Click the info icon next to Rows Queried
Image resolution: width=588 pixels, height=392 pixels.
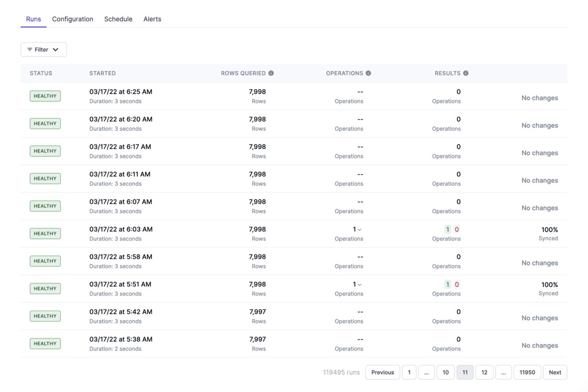[x=271, y=73]
